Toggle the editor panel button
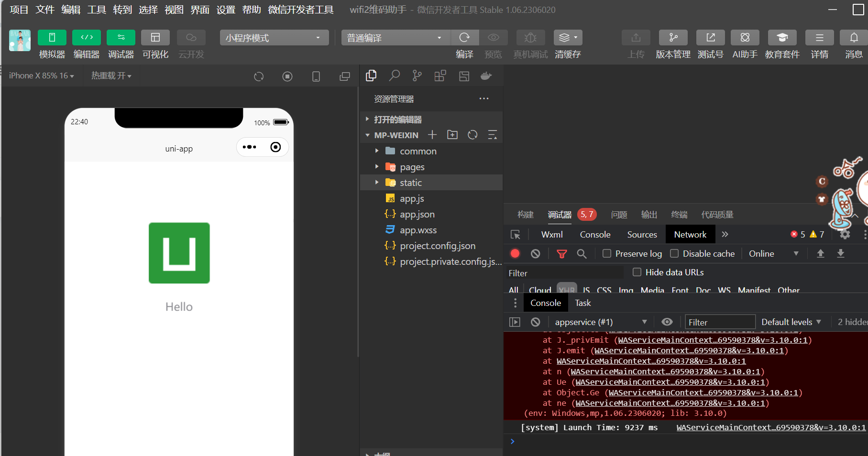 (87, 38)
